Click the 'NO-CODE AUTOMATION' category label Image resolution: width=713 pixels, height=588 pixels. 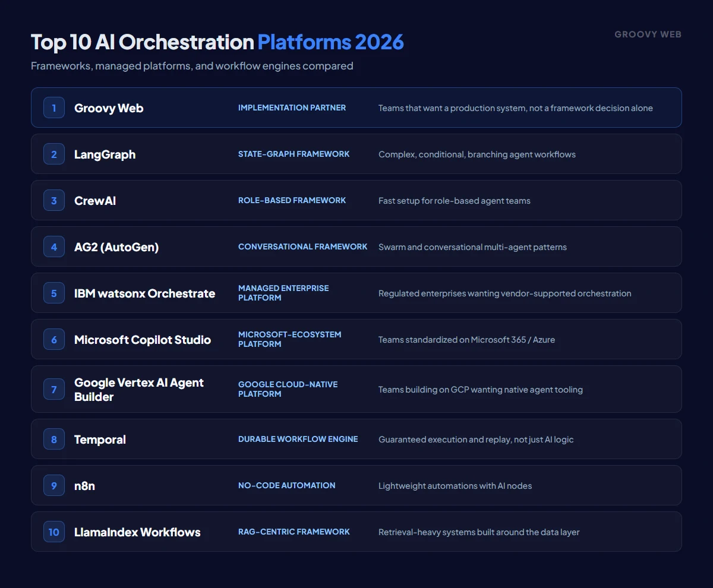[287, 485]
